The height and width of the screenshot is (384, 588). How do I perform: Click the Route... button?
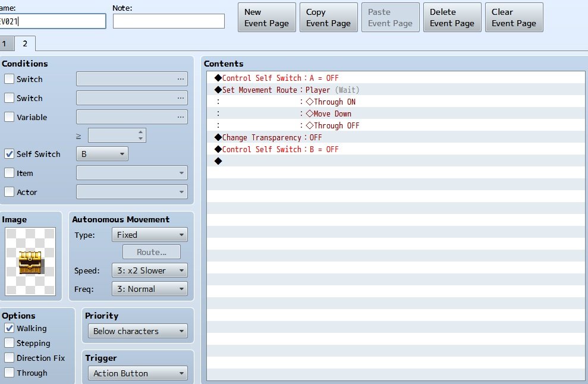(x=152, y=252)
